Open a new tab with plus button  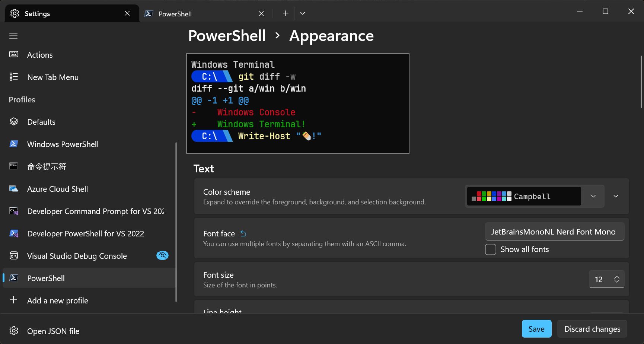[286, 13]
